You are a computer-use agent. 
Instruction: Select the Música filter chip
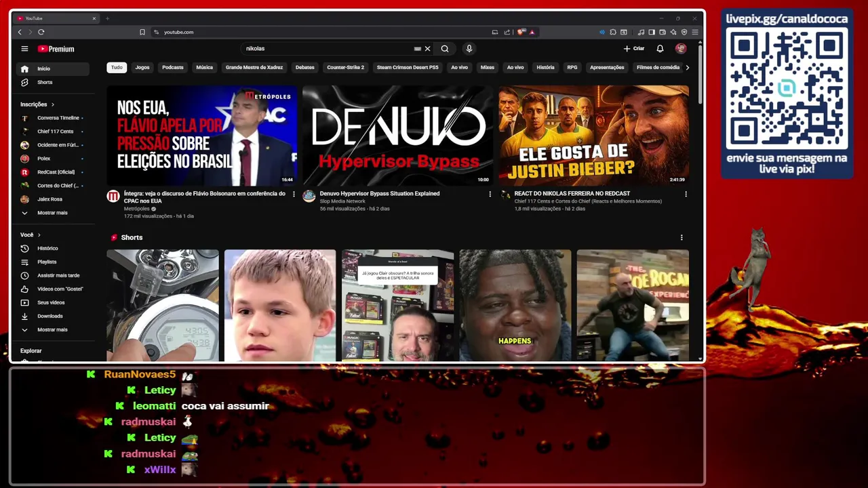pyautogui.click(x=205, y=67)
